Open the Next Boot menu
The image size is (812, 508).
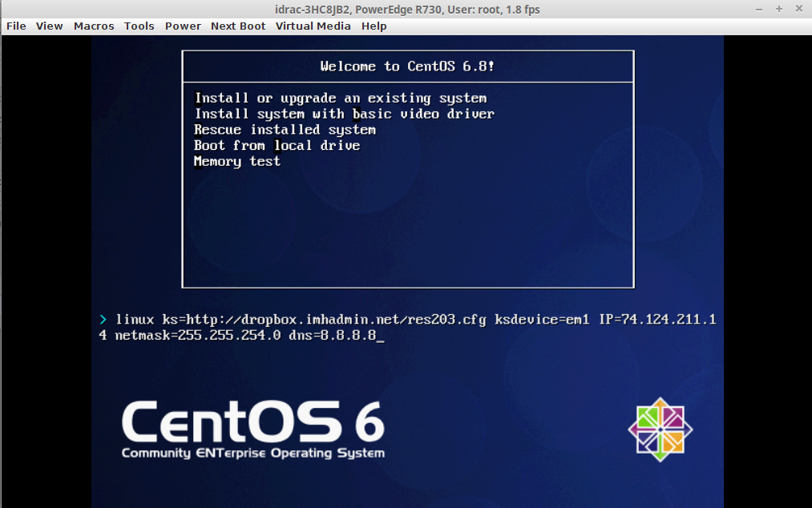(x=238, y=26)
